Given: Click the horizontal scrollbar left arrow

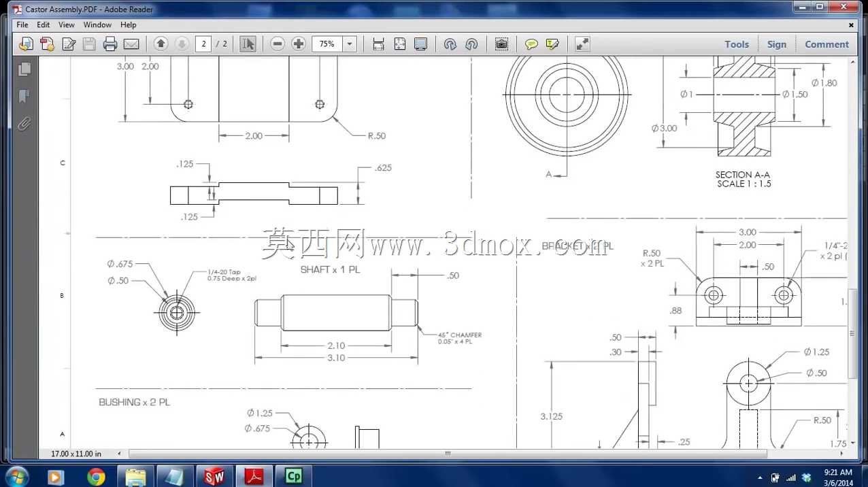Looking at the screenshot, I should pos(120,453).
